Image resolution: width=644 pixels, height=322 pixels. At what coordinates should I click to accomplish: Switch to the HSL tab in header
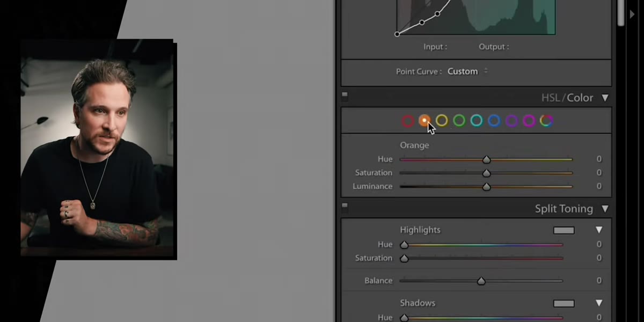coord(551,98)
